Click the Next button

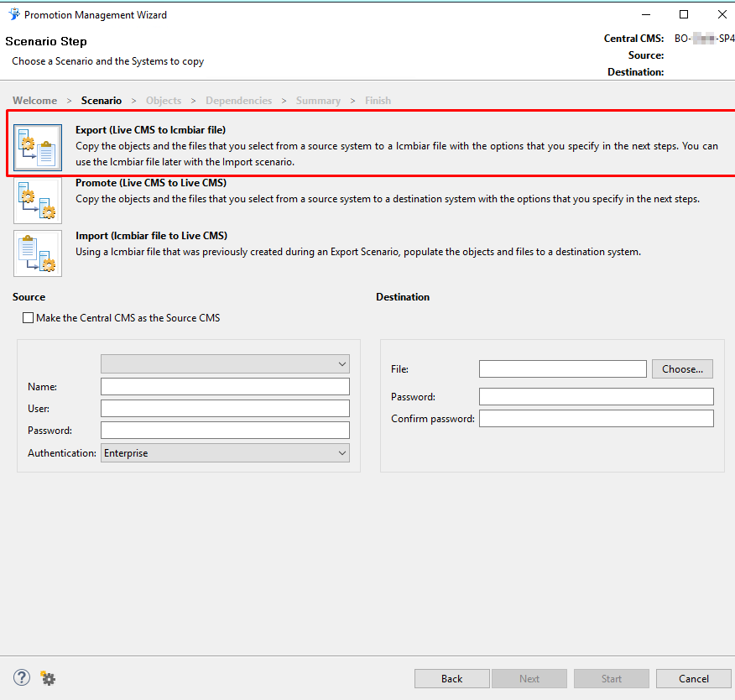(529, 678)
